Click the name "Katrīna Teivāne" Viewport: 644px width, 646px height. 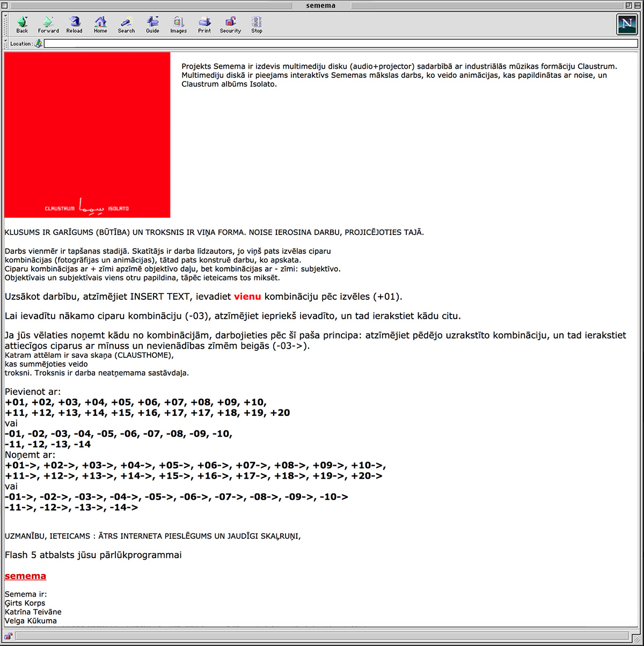(33, 612)
